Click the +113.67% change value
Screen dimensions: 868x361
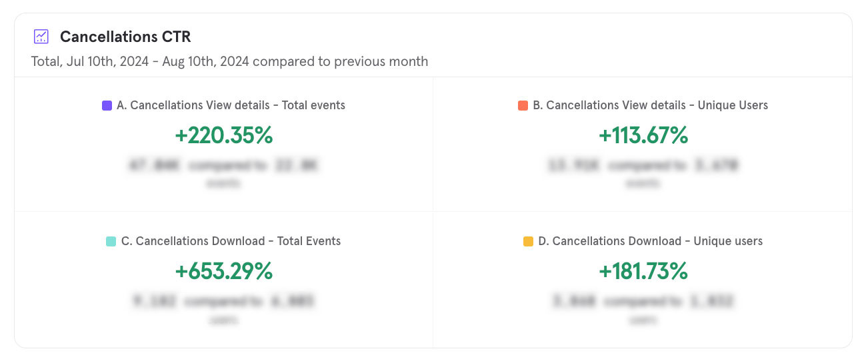pos(643,136)
